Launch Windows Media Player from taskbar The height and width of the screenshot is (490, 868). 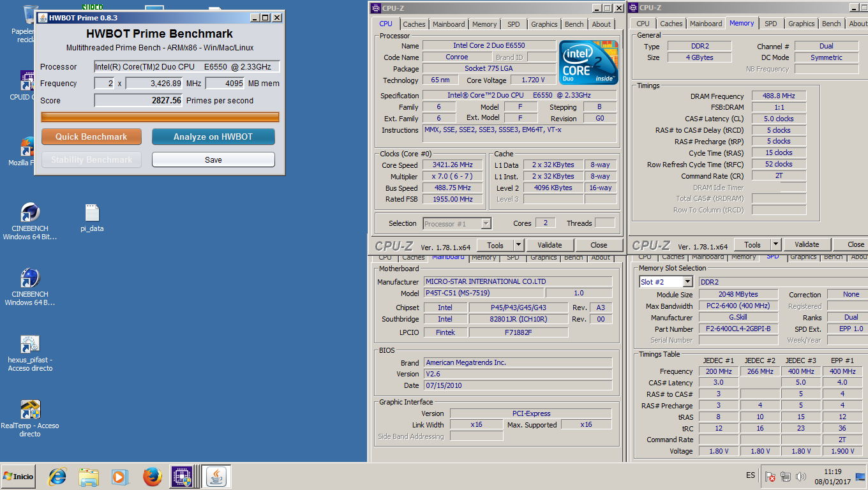(x=119, y=476)
